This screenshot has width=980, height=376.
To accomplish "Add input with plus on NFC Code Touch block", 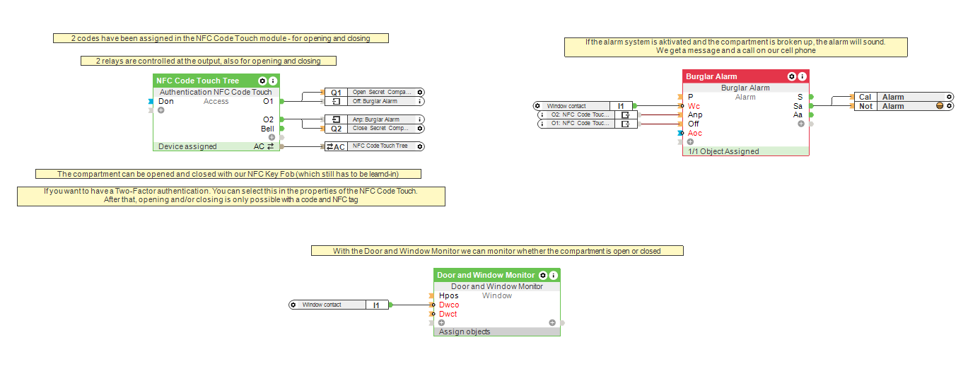I will click(x=161, y=110).
